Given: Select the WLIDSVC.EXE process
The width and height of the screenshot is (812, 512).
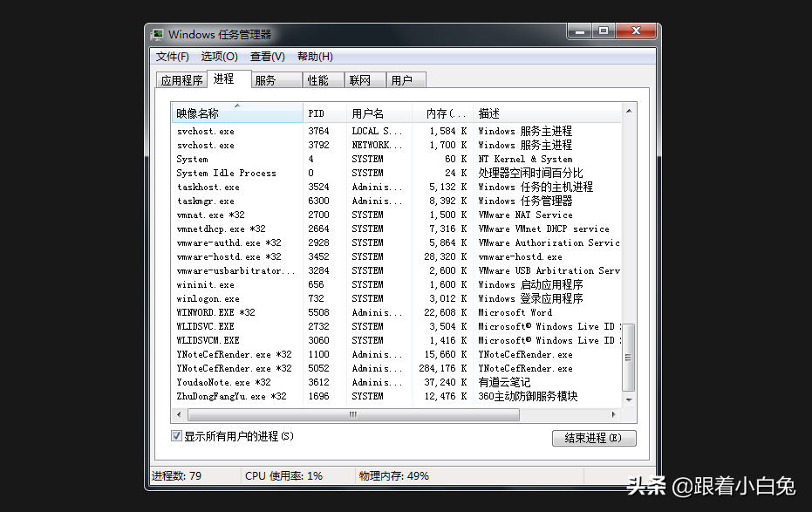Looking at the screenshot, I should tap(396, 327).
